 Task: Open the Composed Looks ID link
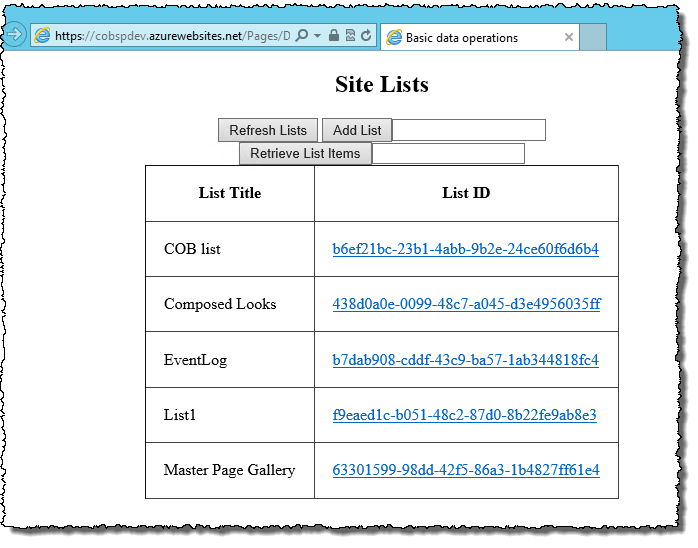tap(467, 304)
